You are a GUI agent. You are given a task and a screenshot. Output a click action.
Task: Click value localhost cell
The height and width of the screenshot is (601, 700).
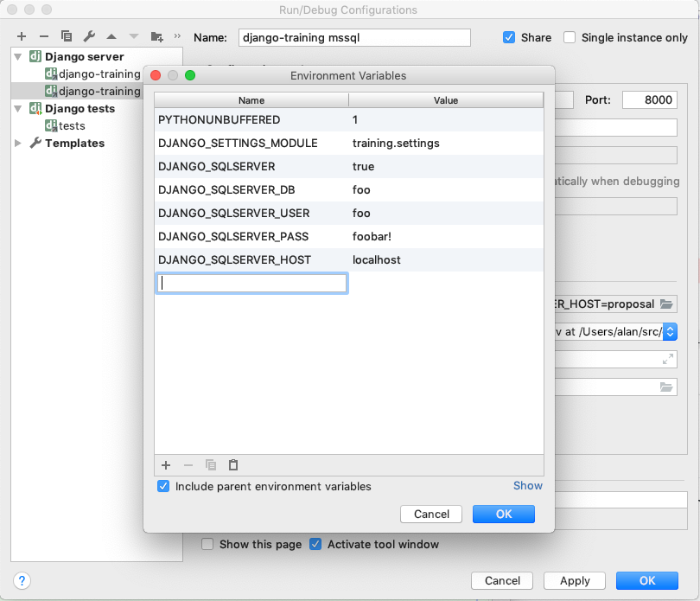(446, 259)
